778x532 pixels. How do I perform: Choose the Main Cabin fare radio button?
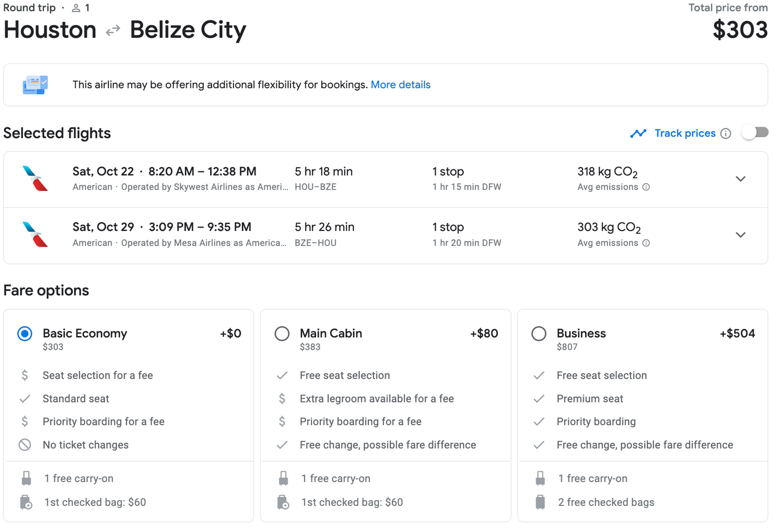282,334
